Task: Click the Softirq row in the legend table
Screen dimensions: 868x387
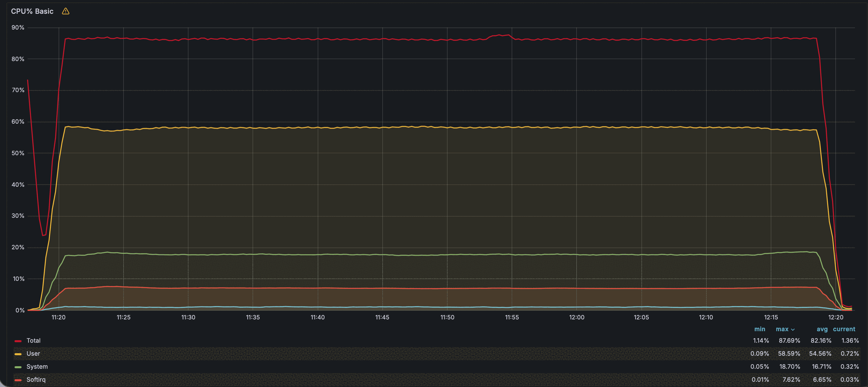Action: point(36,379)
